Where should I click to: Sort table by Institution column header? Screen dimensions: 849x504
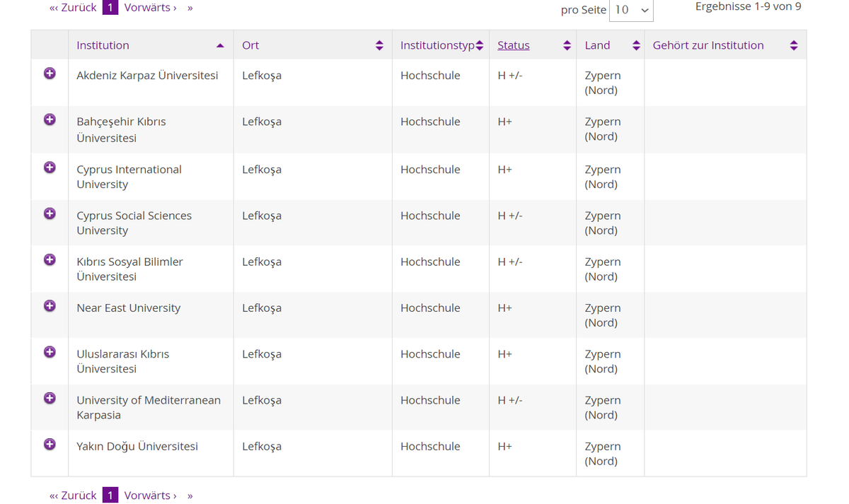pos(103,45)
